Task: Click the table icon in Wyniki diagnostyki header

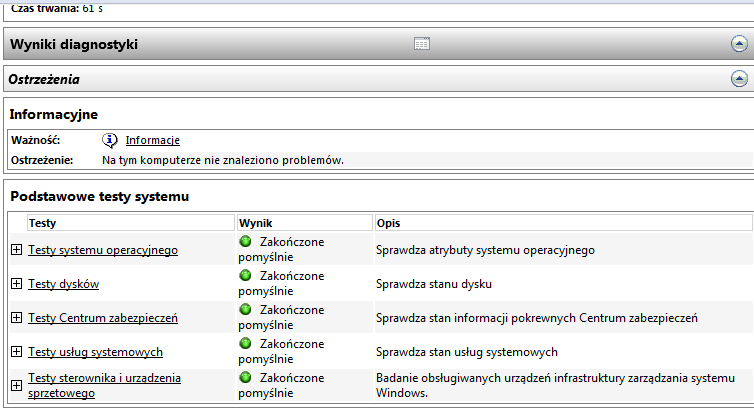Action: click(x=421, y=44)
